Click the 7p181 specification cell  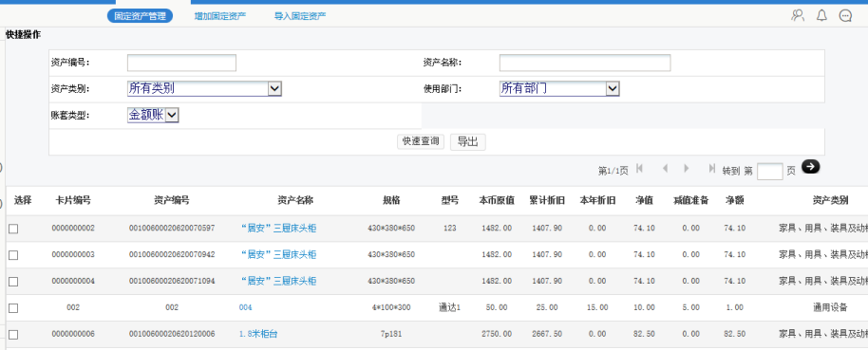point(391,334)
